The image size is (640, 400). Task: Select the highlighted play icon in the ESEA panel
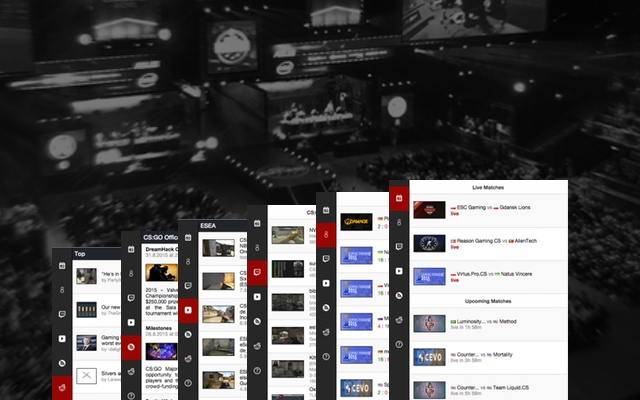188,310
